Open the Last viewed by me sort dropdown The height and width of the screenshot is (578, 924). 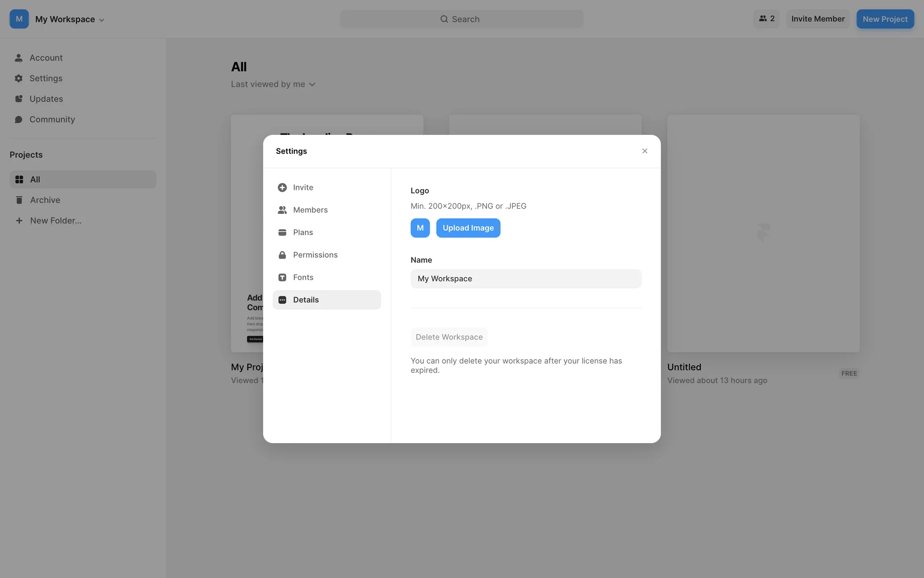(x=273, y=84)
